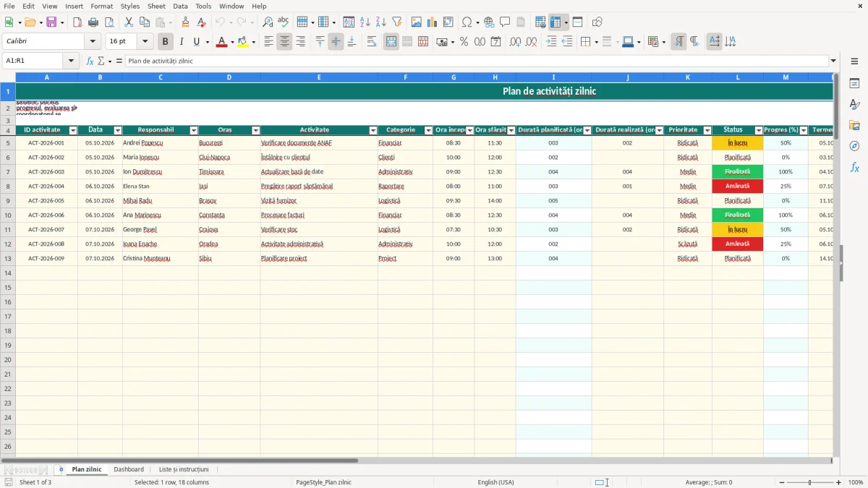This screenshot has width=868, height=488.
Task: Click the Export as PDF icon
Action: [77, 22]
